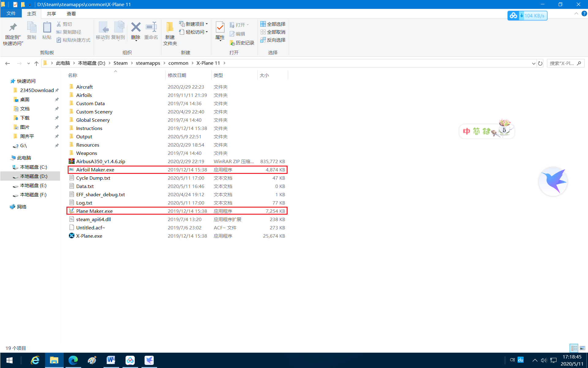Switch to large icons view button

[x=582, y=348]
